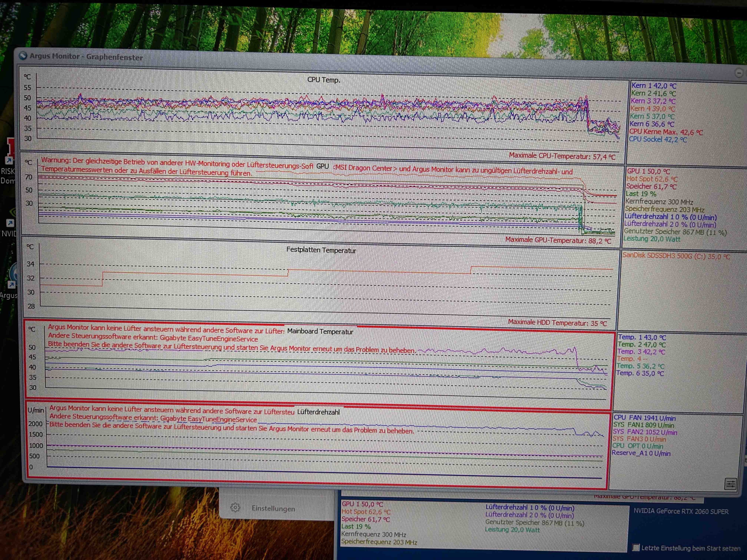The image size is (747, 560).
Task: Click the Argus Monitor title bar logo
Action: [x=23, y=56]
